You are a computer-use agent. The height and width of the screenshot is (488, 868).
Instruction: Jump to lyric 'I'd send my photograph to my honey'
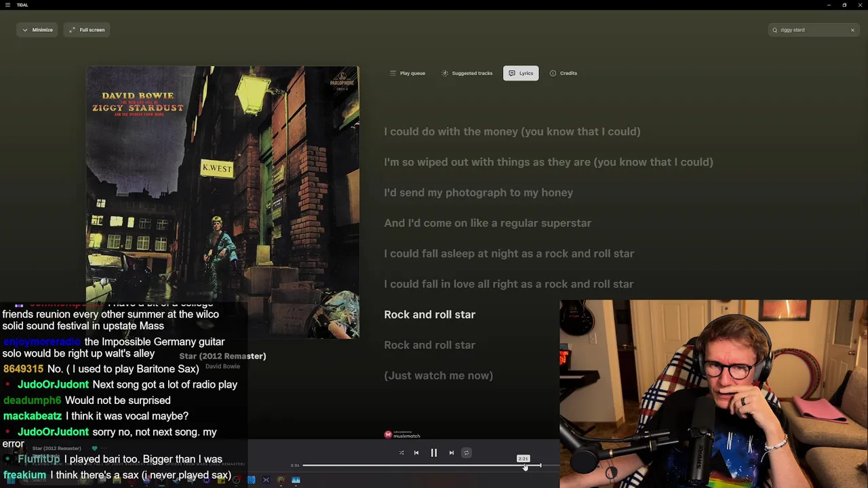click(x=479, y=192)
